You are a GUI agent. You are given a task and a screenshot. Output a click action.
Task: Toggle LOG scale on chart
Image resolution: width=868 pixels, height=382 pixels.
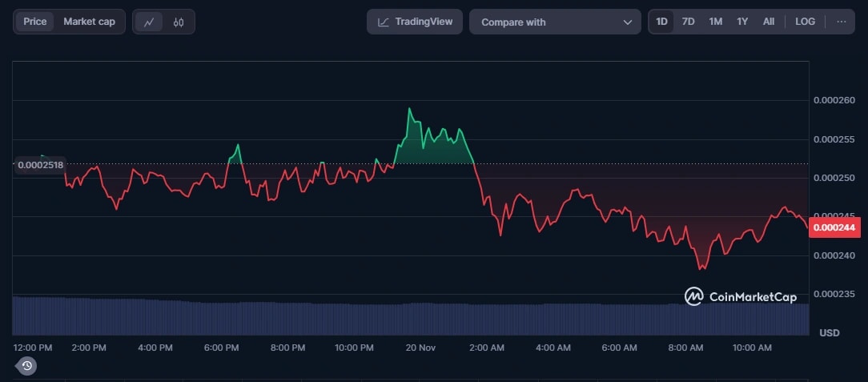[x=805, y=22]
